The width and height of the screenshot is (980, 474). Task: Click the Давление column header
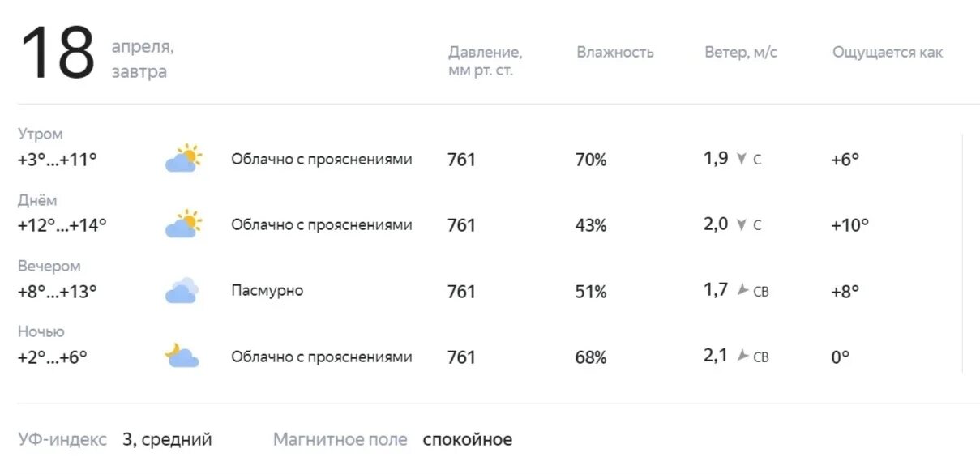[485, 62]
